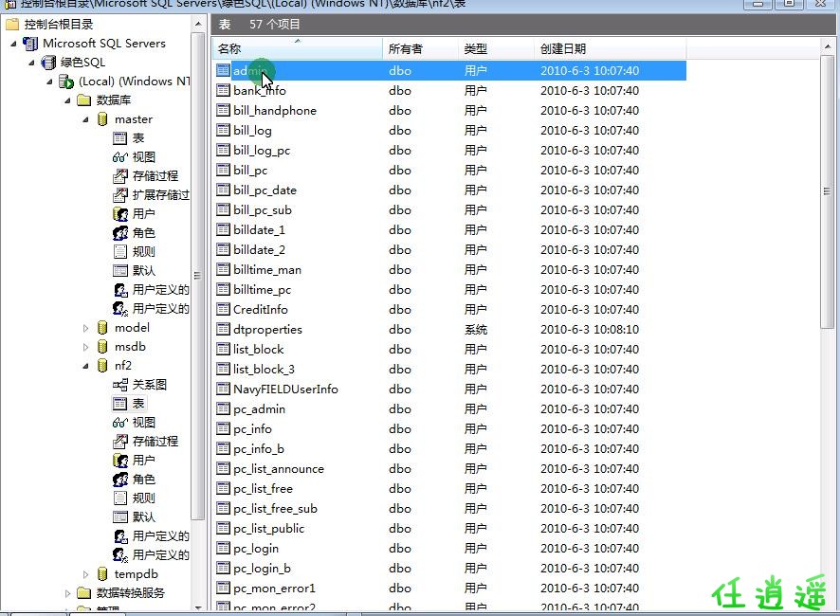Click the 规则 icon under nf2
Image resolution: width=840 pixels, height=616 pixels.
[120, 498]
